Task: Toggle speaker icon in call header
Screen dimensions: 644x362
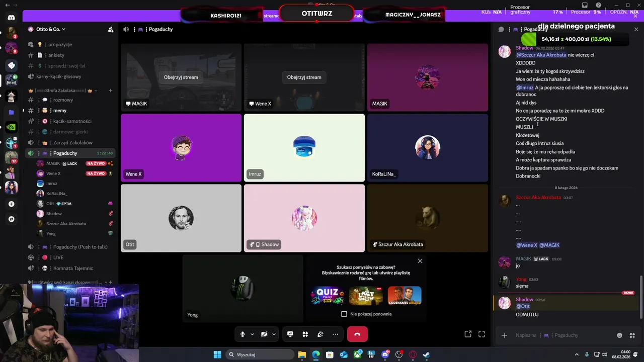Action: click(x=126, y=29)
